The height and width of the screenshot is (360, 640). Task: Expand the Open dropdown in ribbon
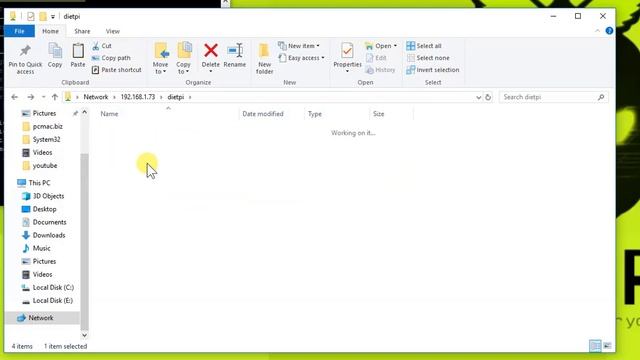coord(381,46)
